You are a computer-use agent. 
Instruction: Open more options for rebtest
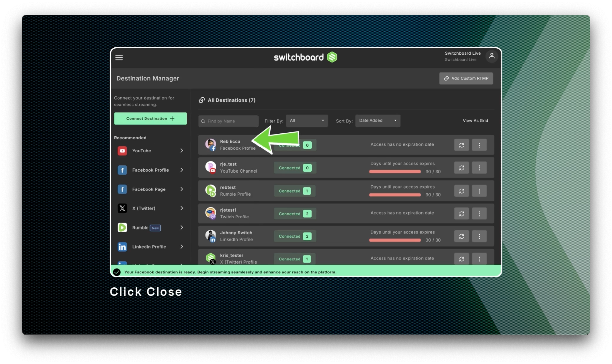(479, 191)
